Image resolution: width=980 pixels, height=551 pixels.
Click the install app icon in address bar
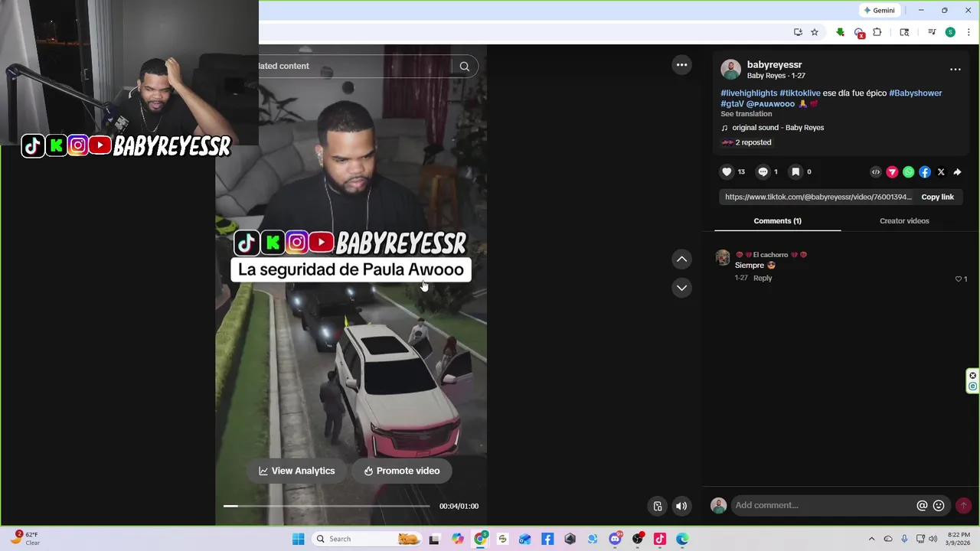pyautogui.click(x=798, y=32)
